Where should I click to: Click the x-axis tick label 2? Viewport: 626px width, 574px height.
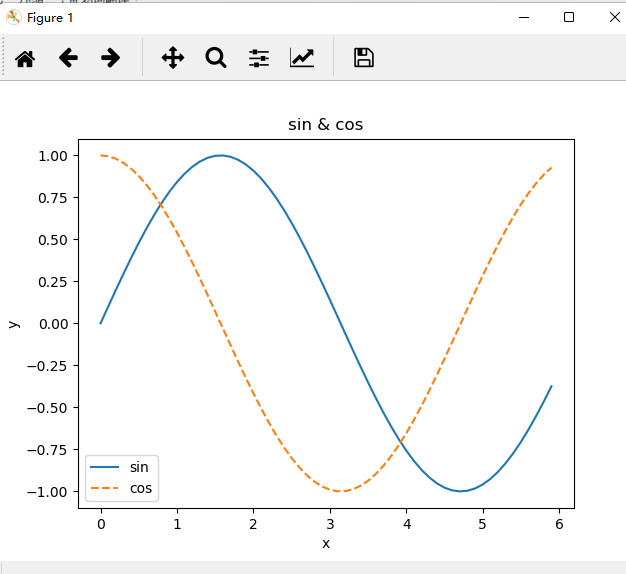pos(253,524)
